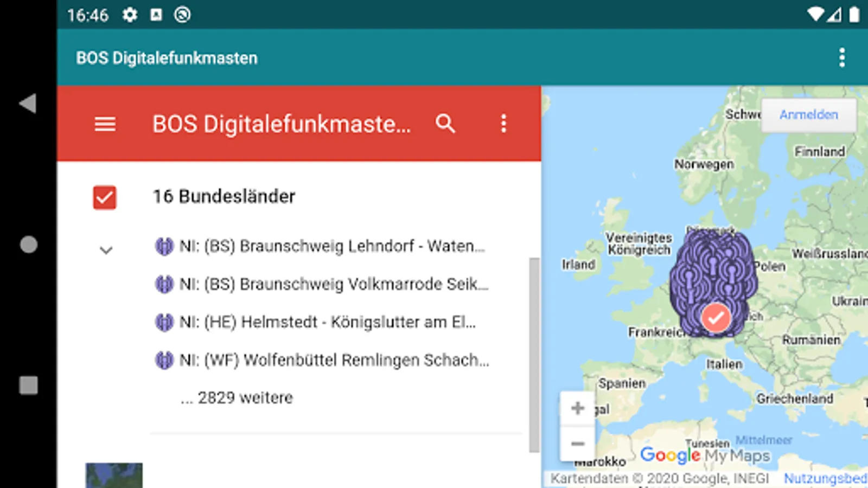Open the hamburger menu in red header
This screenshot has height=488, width=868.
[x=105, y=124]
